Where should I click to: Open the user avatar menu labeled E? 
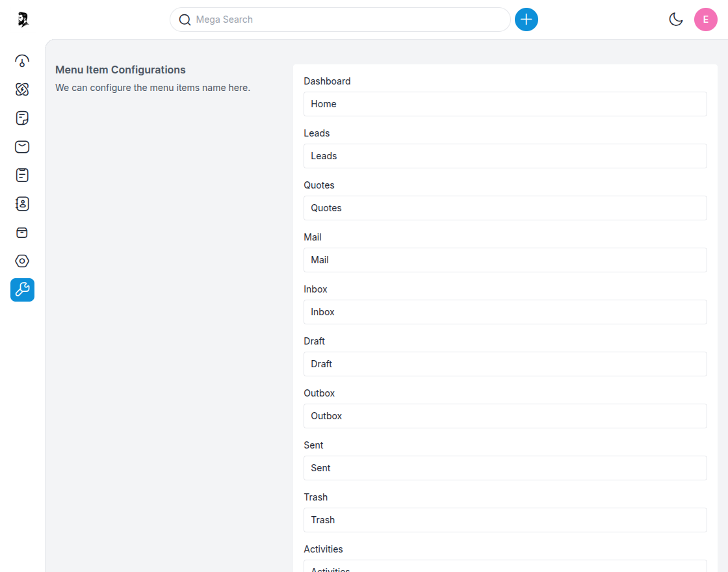pyautogui.click(x=705, y=19)
